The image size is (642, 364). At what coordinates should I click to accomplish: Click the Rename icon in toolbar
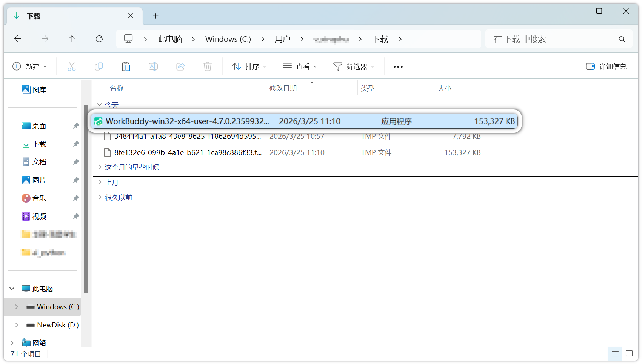click(153, 67)
